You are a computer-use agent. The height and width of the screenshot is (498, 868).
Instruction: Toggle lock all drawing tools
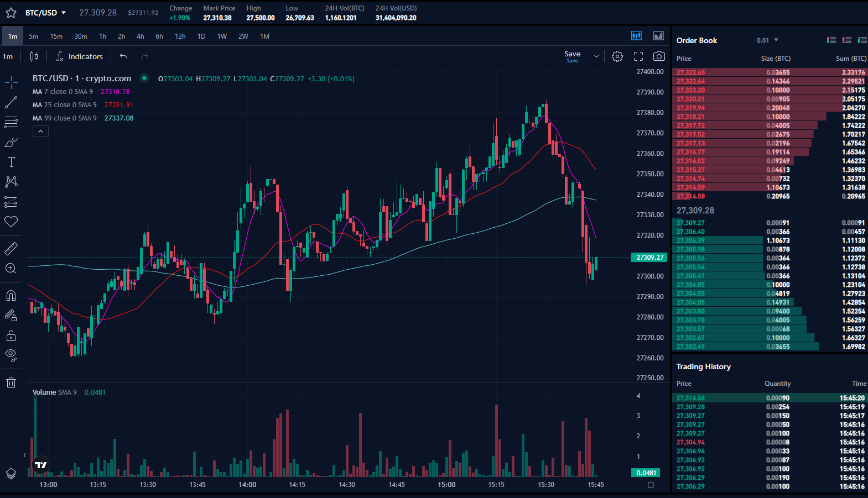click(x=11, y=336)
